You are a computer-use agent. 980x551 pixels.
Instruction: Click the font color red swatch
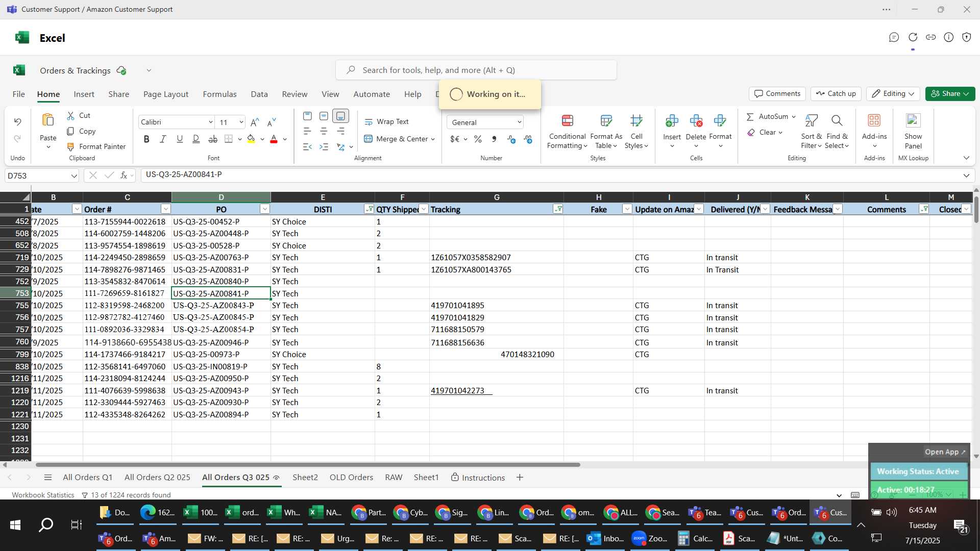(x=274, y=139)
